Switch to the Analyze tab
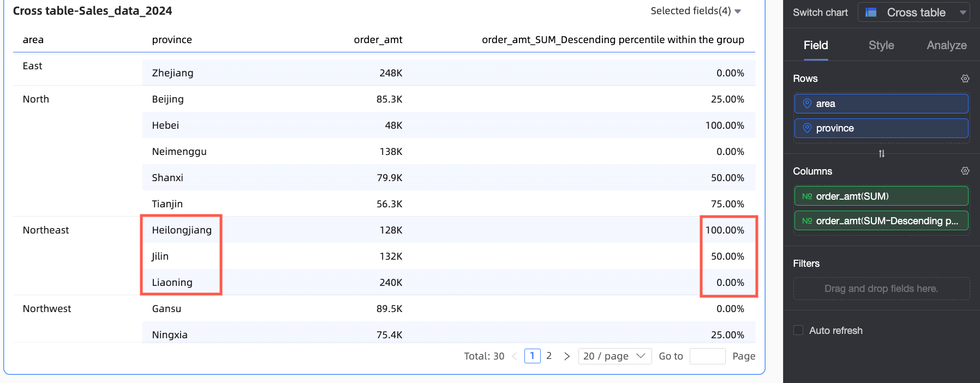 click(x=947, y=45)
